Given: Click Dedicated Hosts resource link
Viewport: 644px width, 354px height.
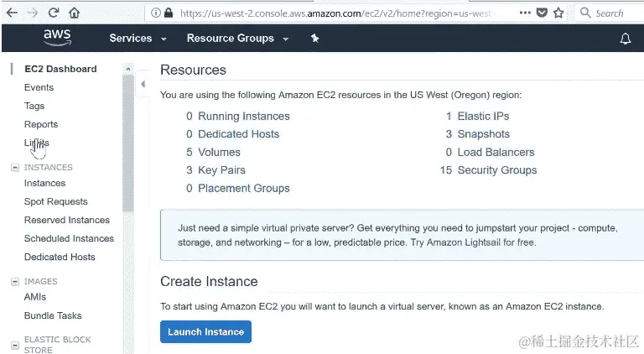Looking at the screenshot, I should [238, 134].
